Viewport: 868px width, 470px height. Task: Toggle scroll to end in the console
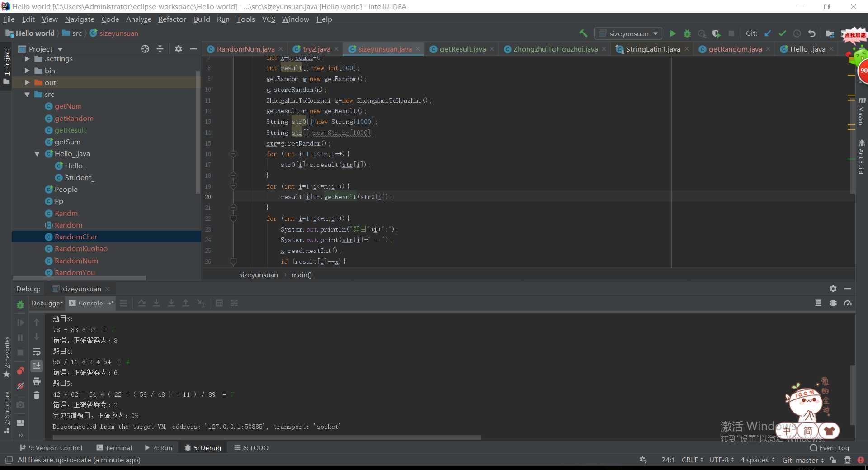(37, 366)
